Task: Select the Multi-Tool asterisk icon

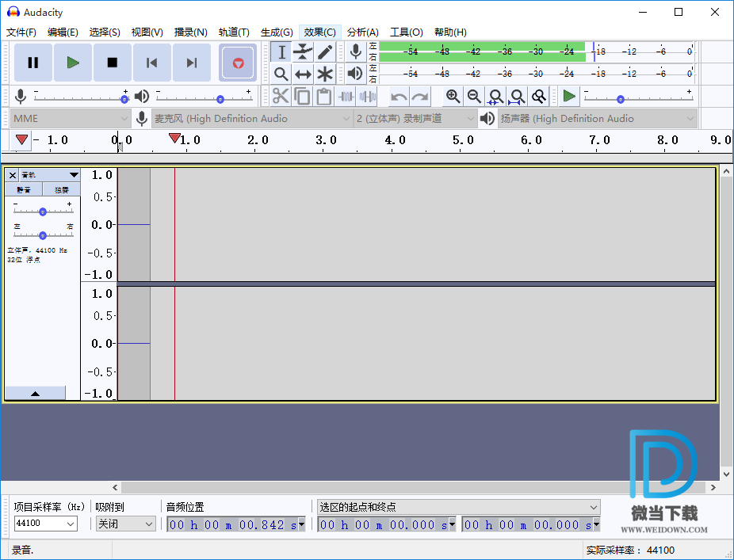Action: [x=325, y=74]
